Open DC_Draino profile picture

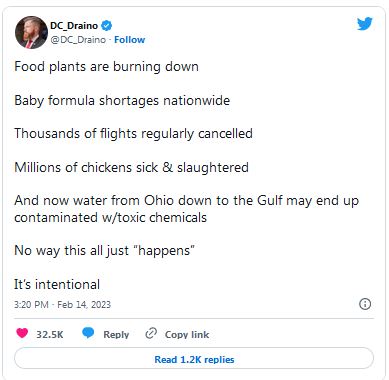tap(31, 32)
